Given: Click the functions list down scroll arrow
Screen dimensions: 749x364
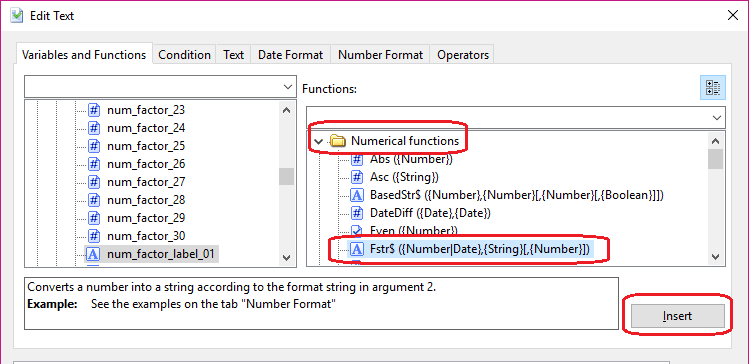Looking at the screenshot, I should [716, 257].
